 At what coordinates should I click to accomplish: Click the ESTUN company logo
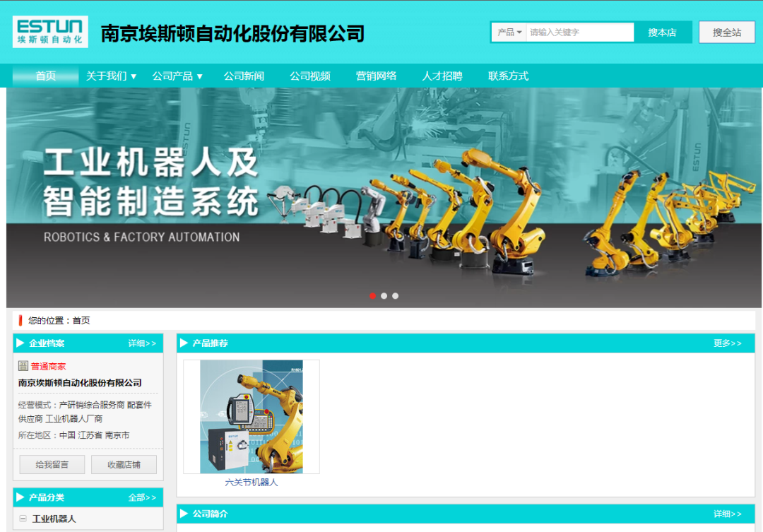(50, 32)
